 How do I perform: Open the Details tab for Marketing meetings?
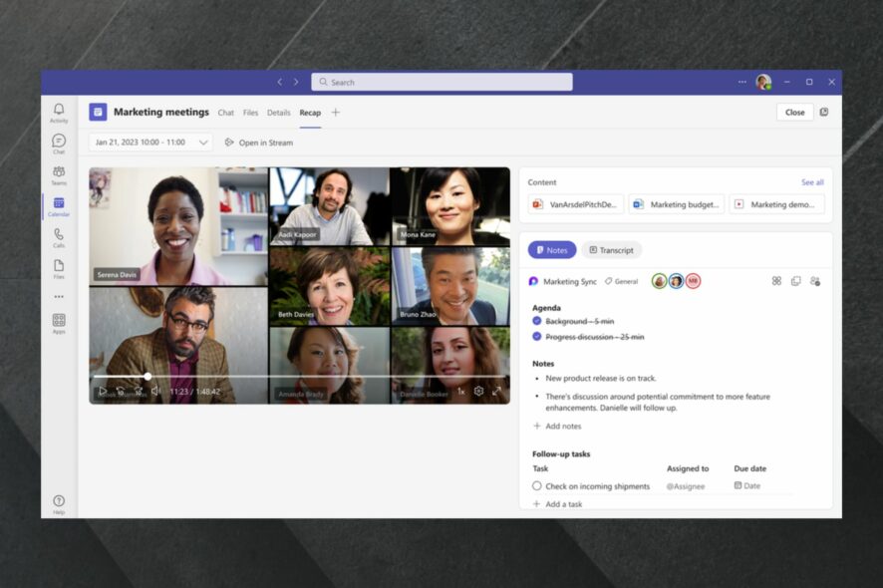click(x=278, y=113)
